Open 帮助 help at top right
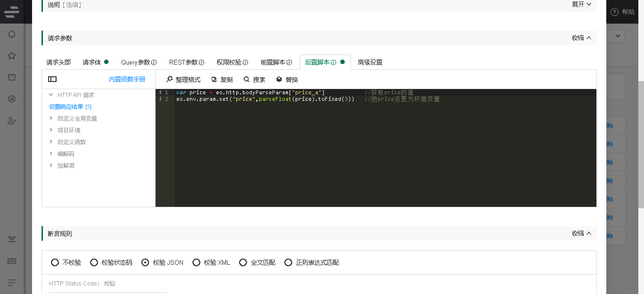 pyautogui.click(x=623, y=12)
